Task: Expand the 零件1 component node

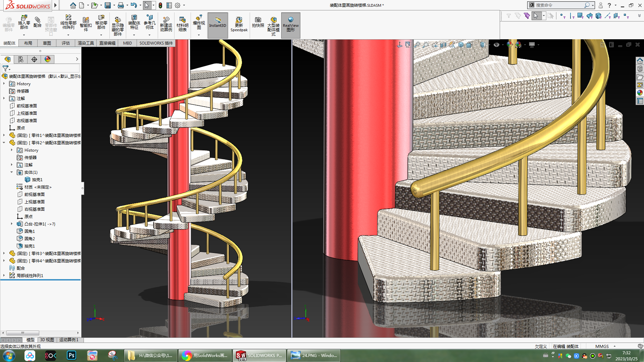Action: click(4, 135)
